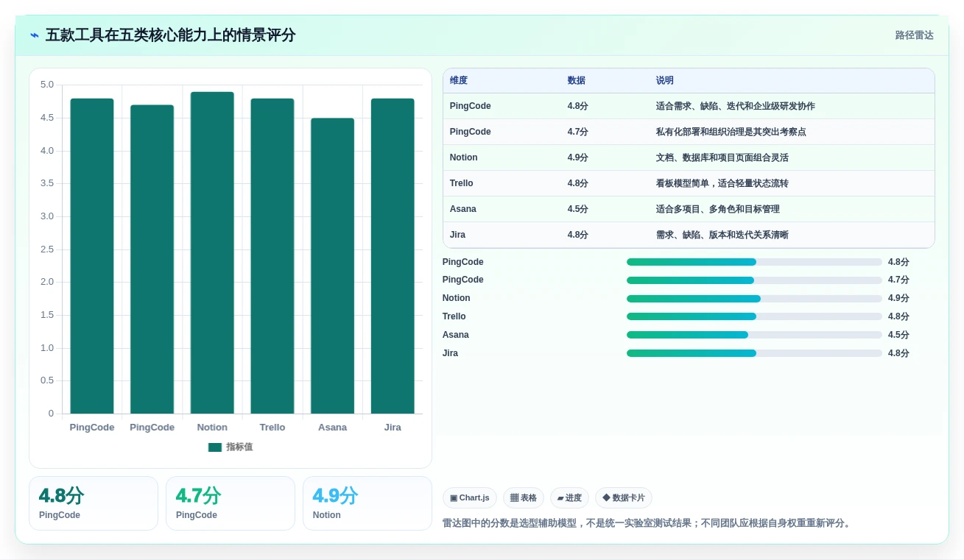Click the Jira label beside its progress bar

click(450, 353)
